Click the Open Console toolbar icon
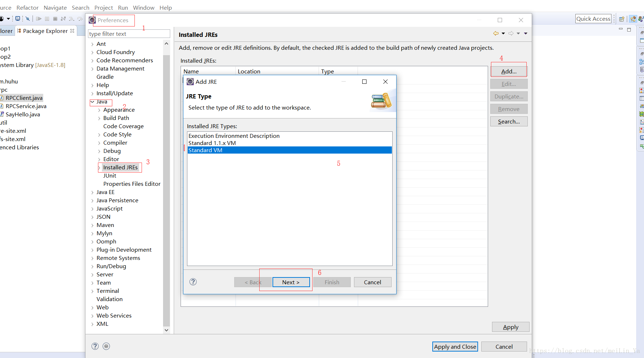 click(x=18, y=19)
